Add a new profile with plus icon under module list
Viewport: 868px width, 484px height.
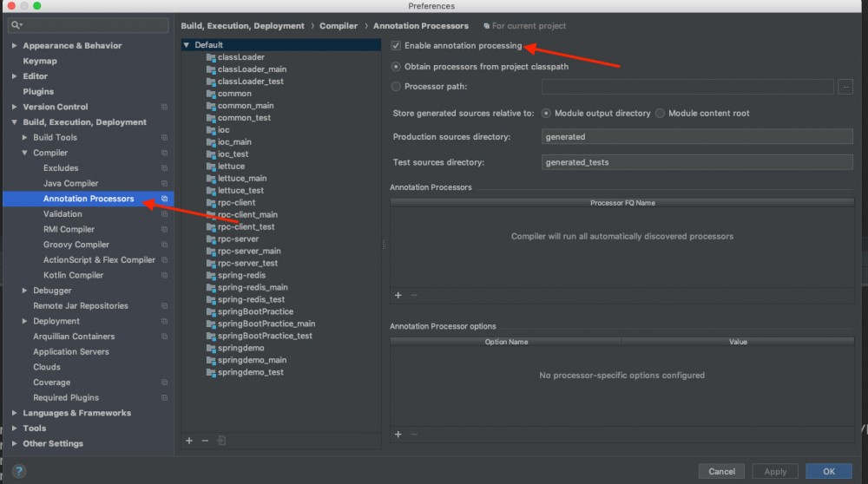tap(189, 441)
